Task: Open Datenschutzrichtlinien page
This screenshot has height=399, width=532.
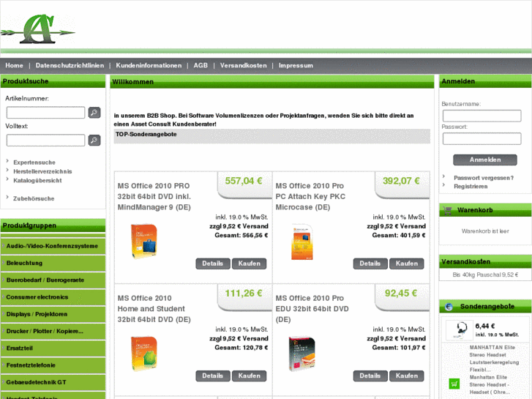Action: coord(70,66)
